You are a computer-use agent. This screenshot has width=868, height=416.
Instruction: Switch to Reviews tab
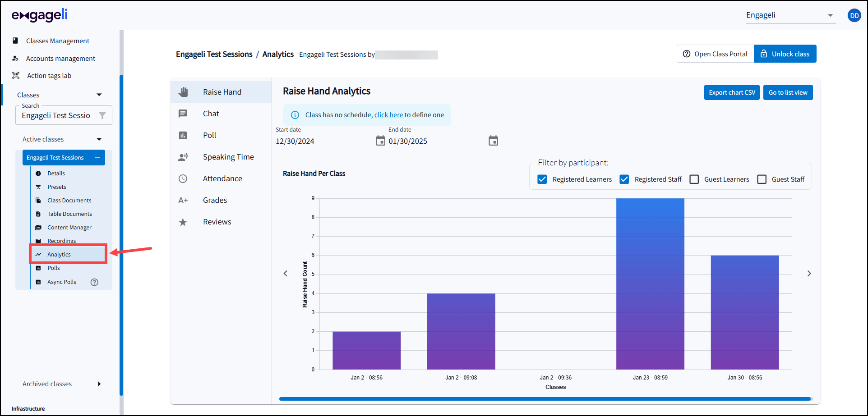(x=221, y=222)
